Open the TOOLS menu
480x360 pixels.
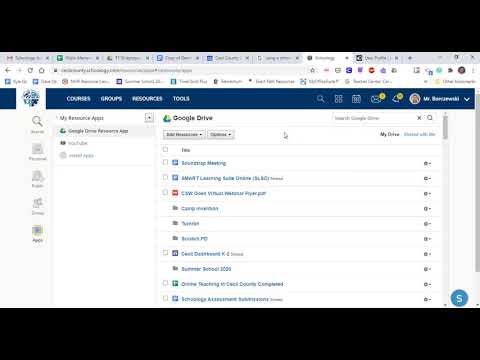point(181,99)
